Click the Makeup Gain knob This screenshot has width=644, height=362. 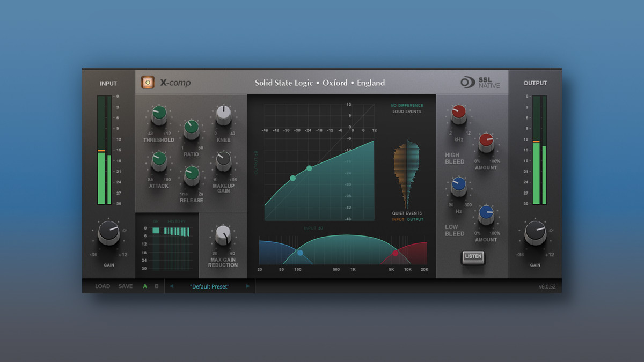[x=223, y=159]
